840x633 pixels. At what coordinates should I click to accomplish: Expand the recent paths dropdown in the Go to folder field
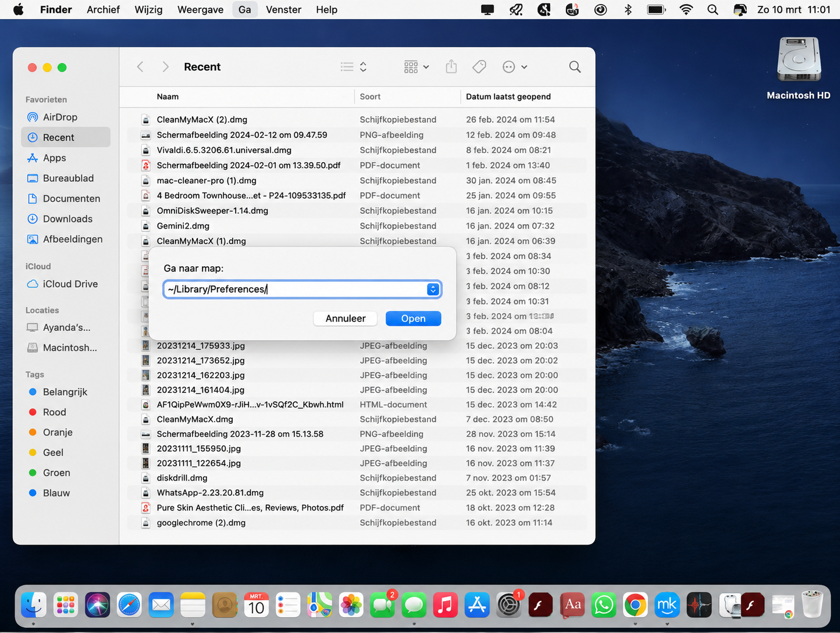pyautogui.click(x=433, y=289)
